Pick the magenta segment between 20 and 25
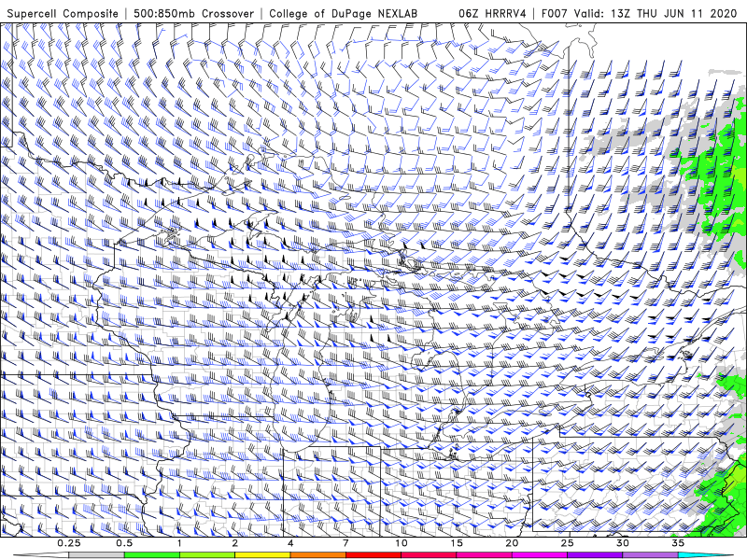Image resolution: width=747 pixels, height=560 pixels. [540, 555]
